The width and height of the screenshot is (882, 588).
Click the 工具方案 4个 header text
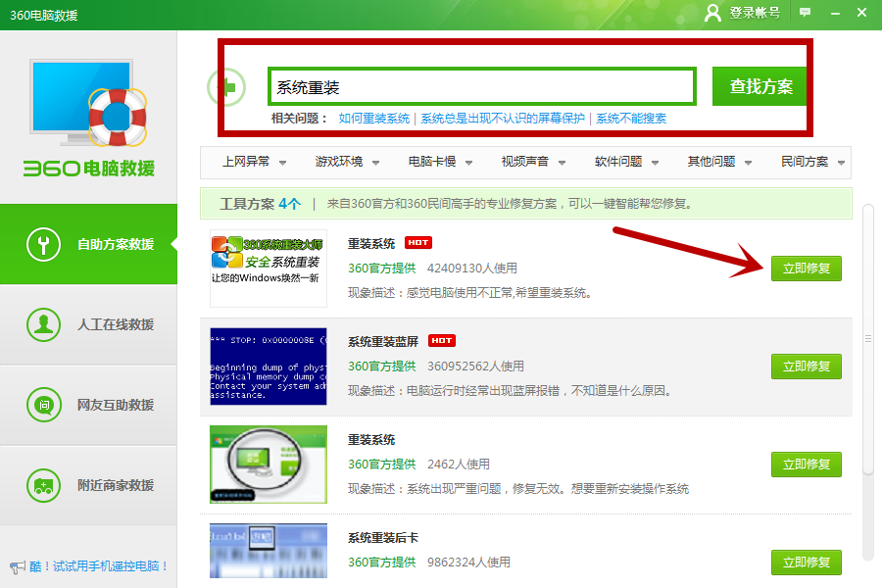260,204
